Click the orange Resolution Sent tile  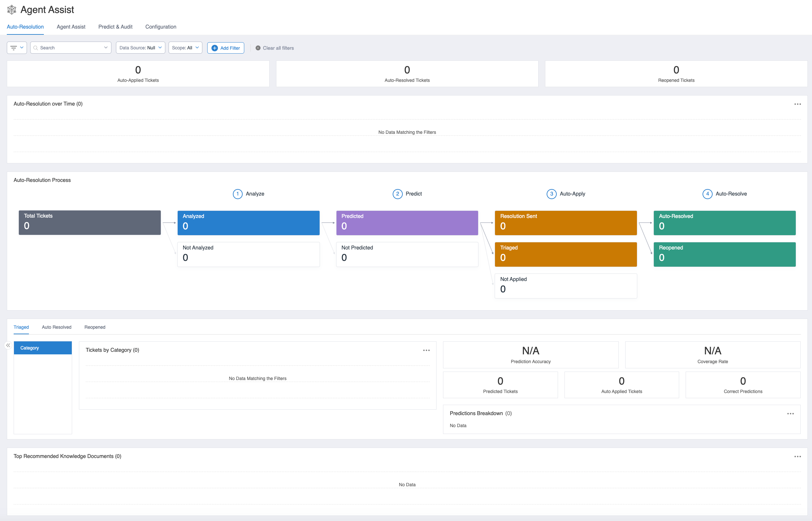coord(565,223)
